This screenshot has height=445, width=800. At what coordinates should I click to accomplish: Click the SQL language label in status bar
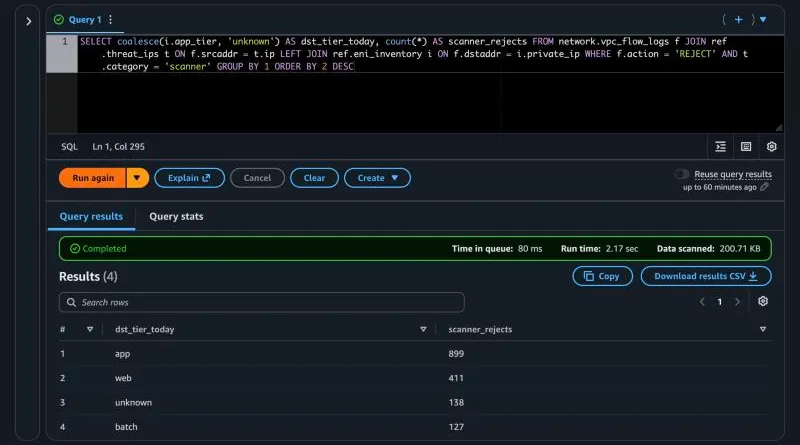69,146
